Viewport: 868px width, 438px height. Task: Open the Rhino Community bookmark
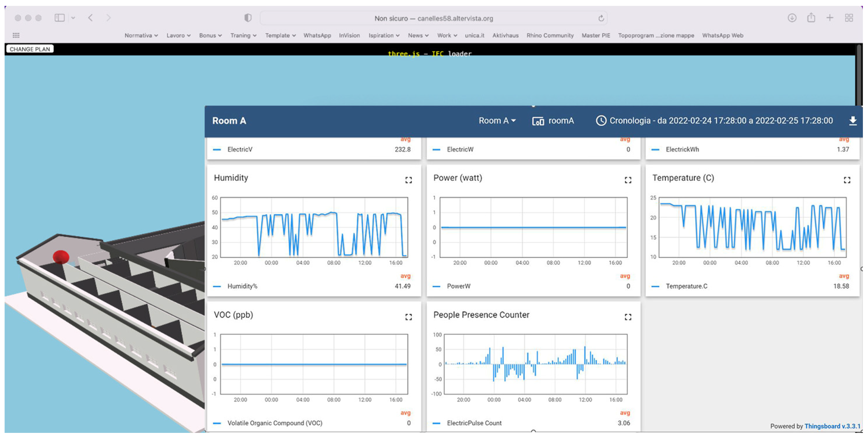tap(550, 35)
